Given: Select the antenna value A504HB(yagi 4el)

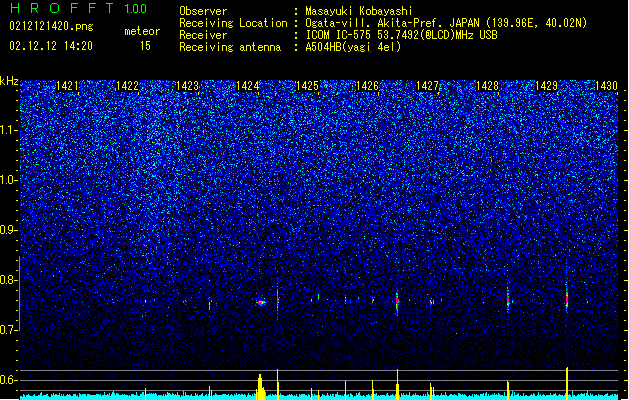Looking at the screenshot, I should (x=353, y=47).
